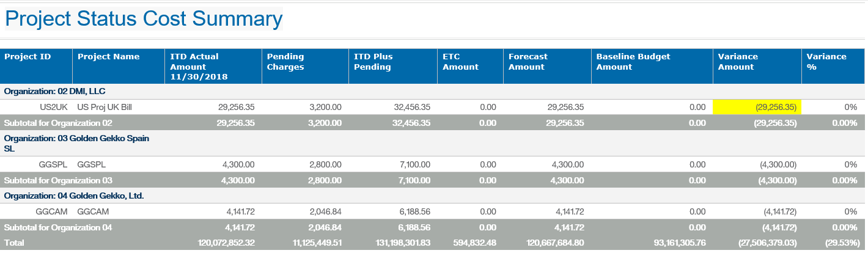The height and width of the screenshot is (253, 868).
Task: Click the Project Status Cost Summary title
Action: click(144, 19)
